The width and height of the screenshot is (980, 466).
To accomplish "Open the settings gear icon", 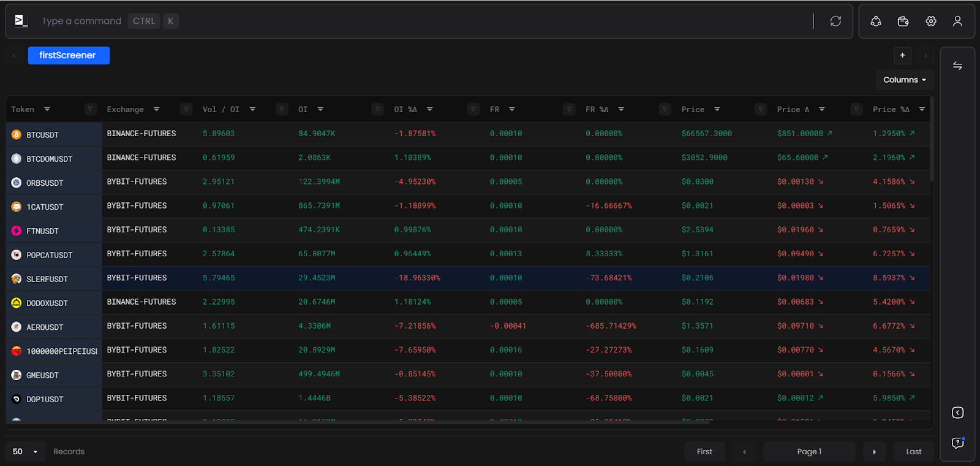I will [x=931, y=21].
